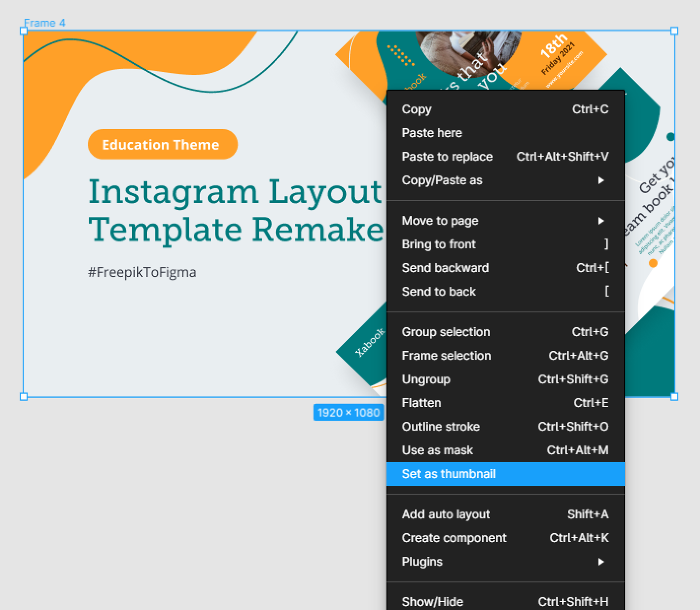This screenshot has width=700, height=610.
Task: Choose Bring to front
Action: coord(505,244)
